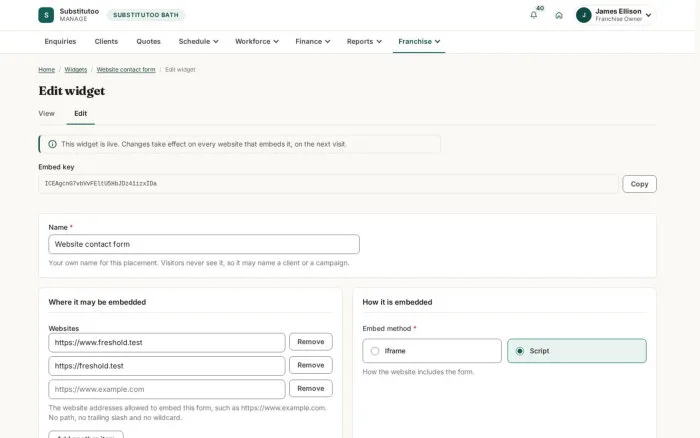Click the 'Websites' label
This screenshot has height=438, width=700.
click(x=64, y=329)
